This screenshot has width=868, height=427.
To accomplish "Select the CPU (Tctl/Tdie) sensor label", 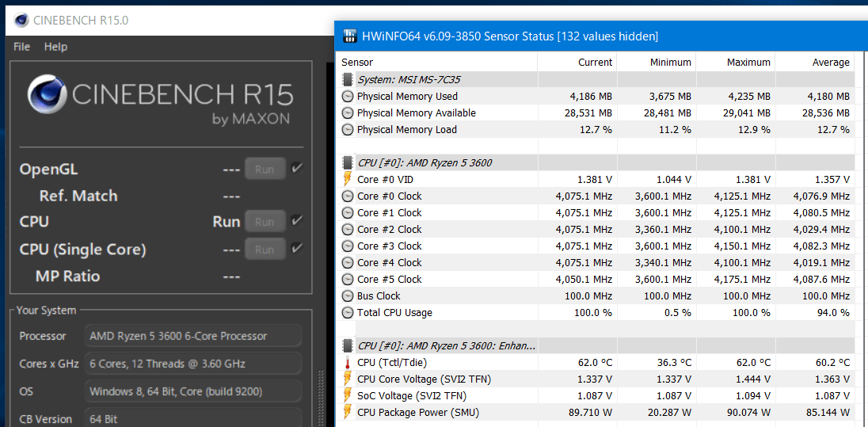I will tap(392, 362).
